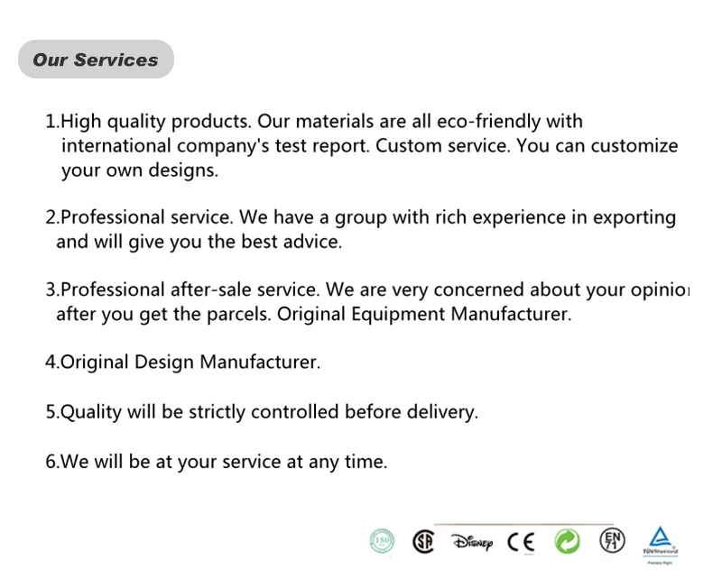This screenshot has height=588, width=722.
Task: Click the thin line above certification logos
Action: click(x=523, y=523)
